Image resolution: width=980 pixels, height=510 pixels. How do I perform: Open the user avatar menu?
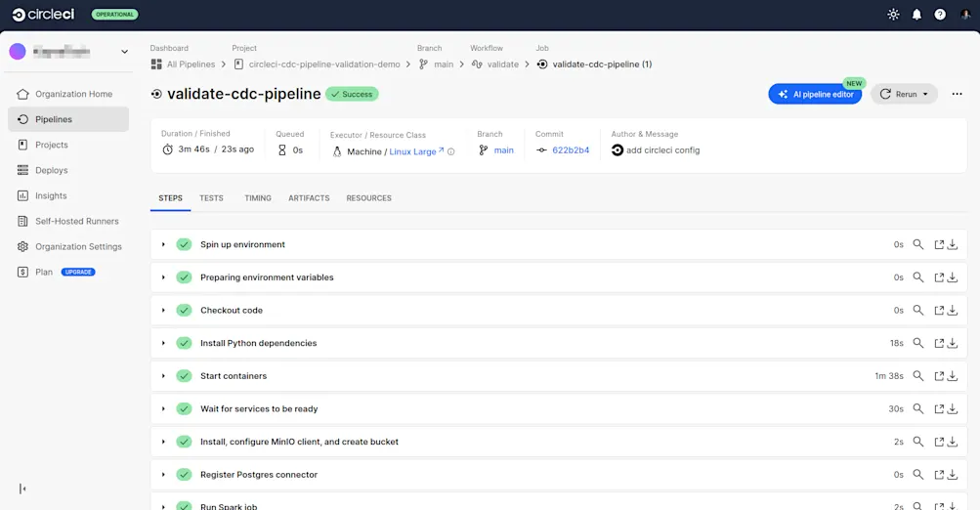point(965,15)
